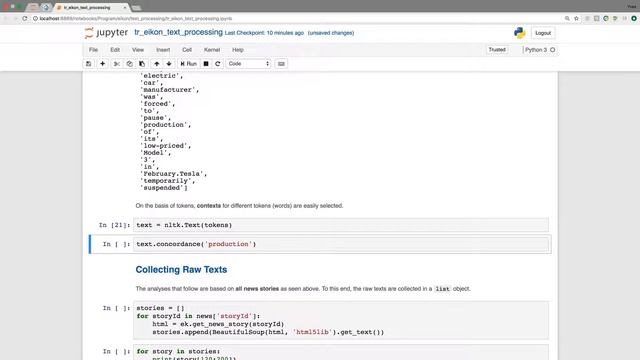Select the for story in stories cell
The image size is (640, 360).
(x=341, y=353)
